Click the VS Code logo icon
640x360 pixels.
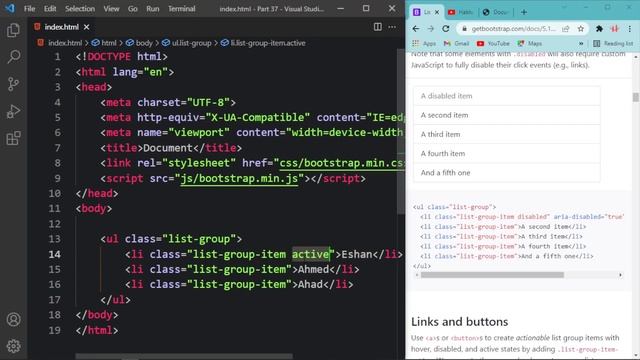(x=10, y=8)
